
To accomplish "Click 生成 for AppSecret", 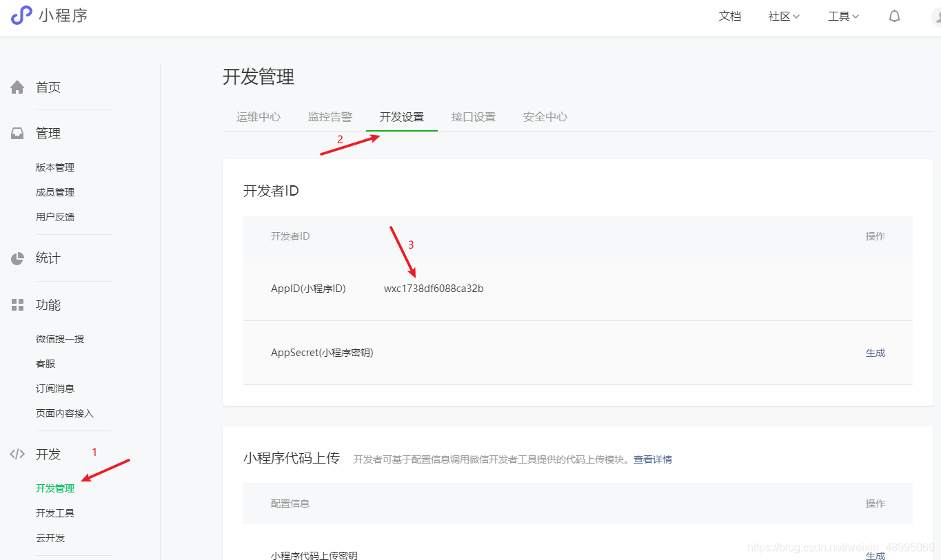I will pos(876,353).
